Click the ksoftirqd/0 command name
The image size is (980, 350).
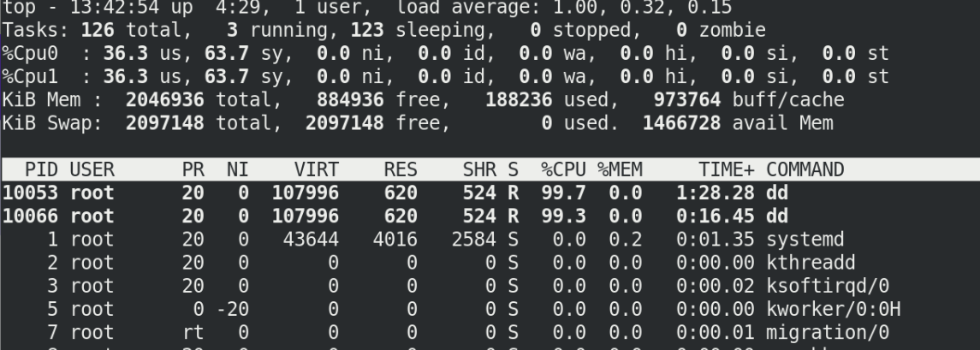828,287
